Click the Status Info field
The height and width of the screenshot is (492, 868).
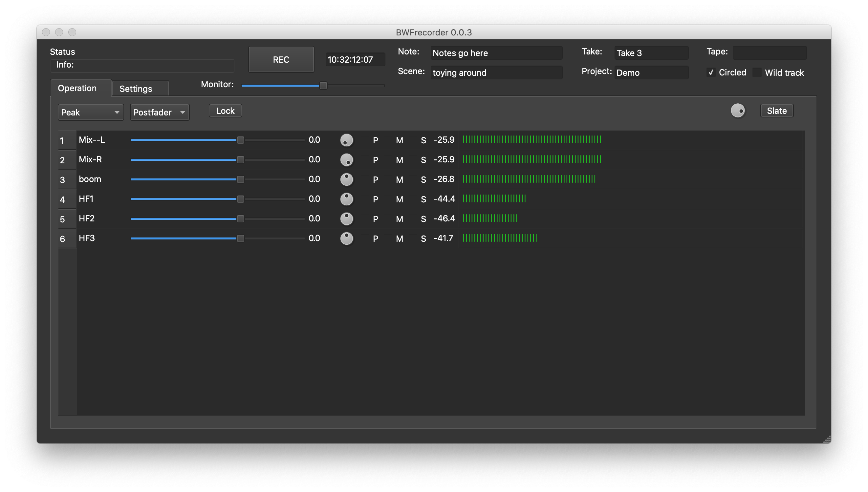click(x=142, y=65)
